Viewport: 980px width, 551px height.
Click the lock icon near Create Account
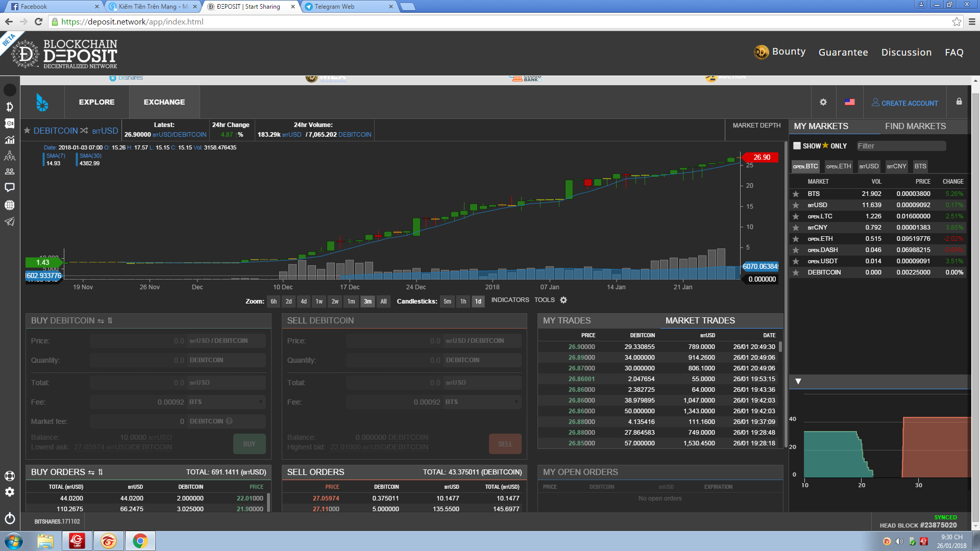click(959, 102)
